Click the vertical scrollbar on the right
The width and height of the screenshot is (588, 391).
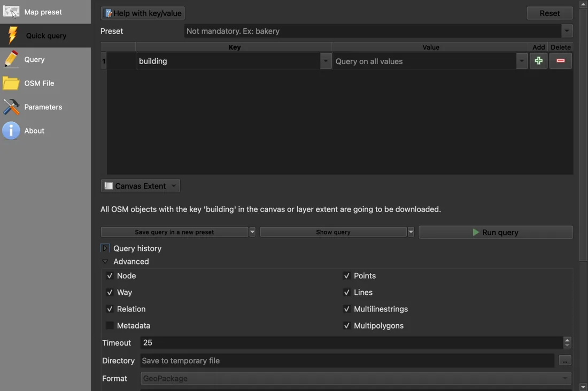583,135
